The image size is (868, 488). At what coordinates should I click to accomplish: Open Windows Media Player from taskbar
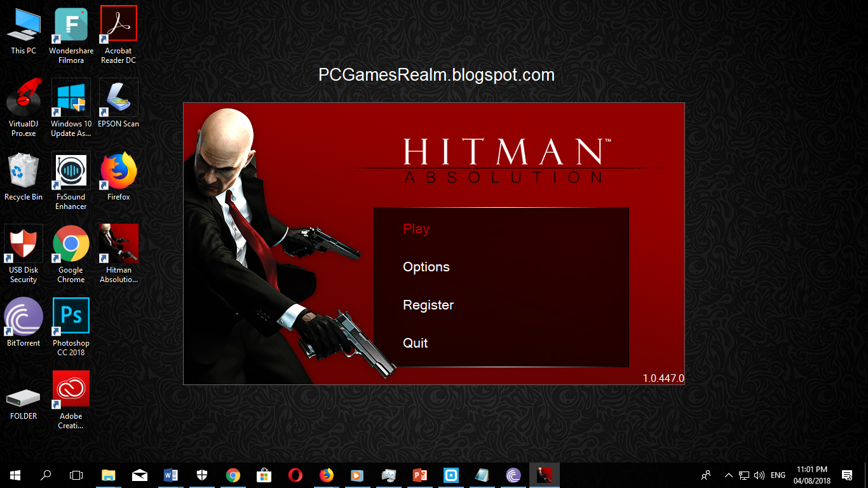click(x=358, y=475)
